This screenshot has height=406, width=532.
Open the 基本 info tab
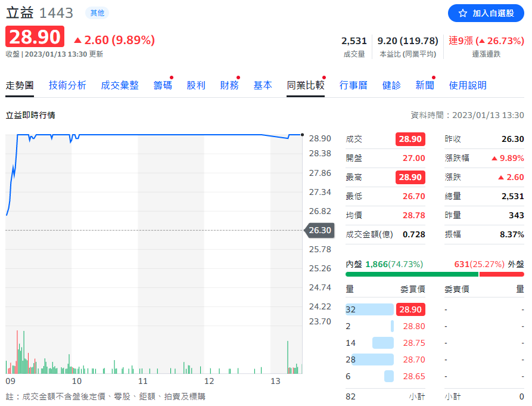pyautogui.click(x=263, y=85)
